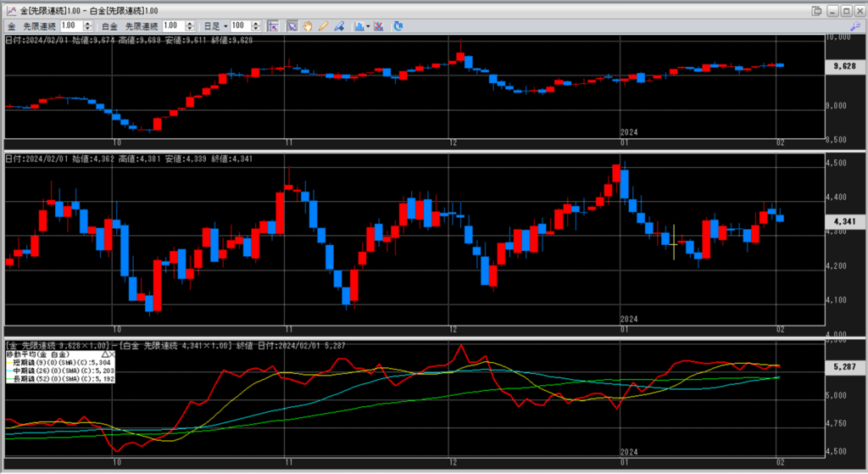This screenshot has height=474, width=868.
Task: Open dropdown arrow beside bar chart icon
Action: pyautogui.click(x=366, y=26)
